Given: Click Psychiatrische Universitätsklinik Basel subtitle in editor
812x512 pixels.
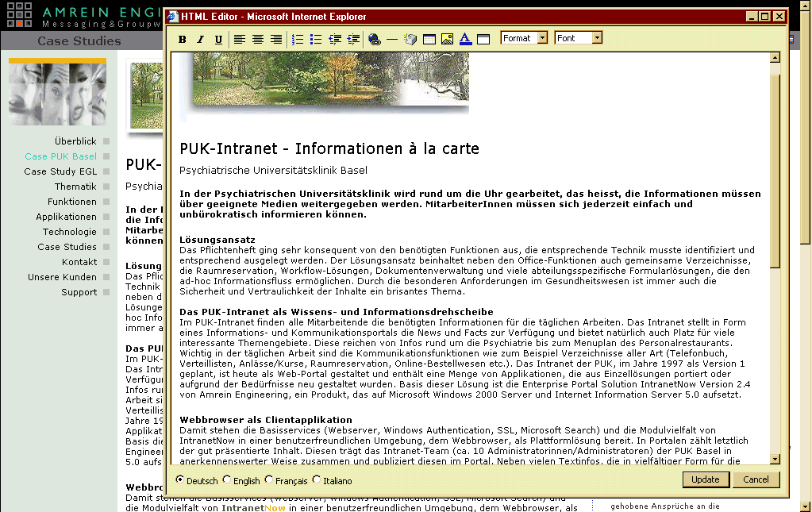Looking at the screenshot, I should point(273,171).
